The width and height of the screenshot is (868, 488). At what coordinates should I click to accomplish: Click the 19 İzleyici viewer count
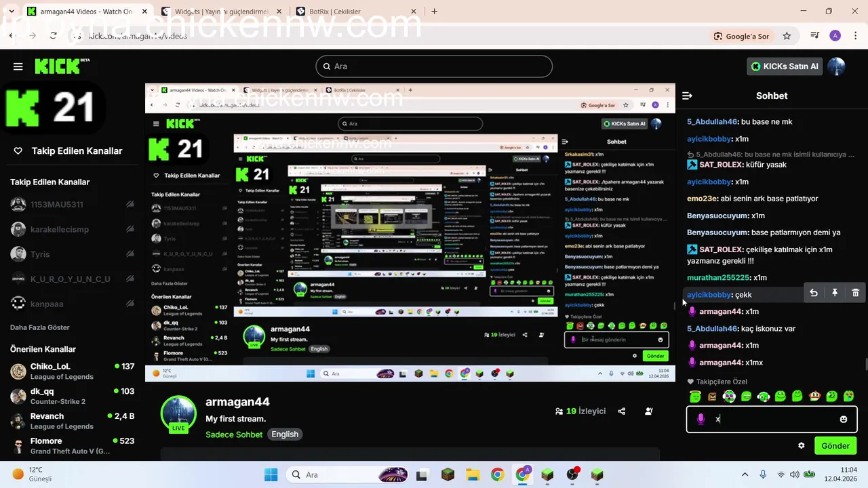580,411
